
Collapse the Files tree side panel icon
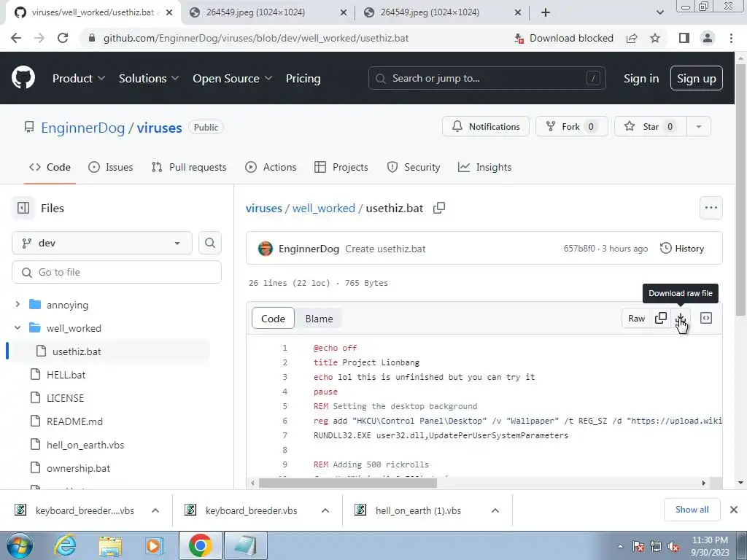[23, 208]
